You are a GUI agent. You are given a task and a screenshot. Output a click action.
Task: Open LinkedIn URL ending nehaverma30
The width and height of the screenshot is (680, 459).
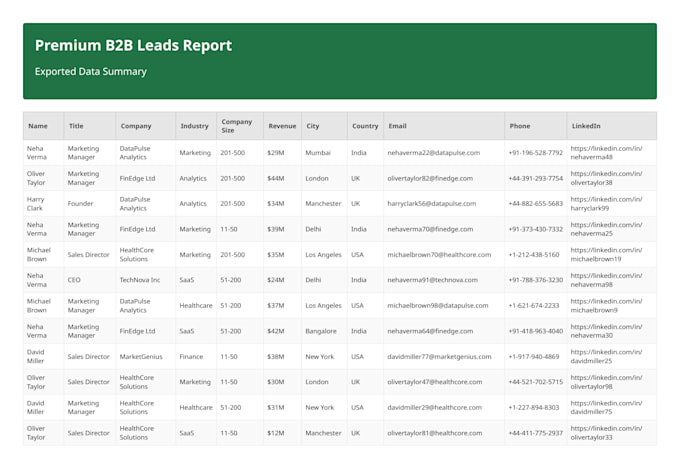click(x=606, y=331)
